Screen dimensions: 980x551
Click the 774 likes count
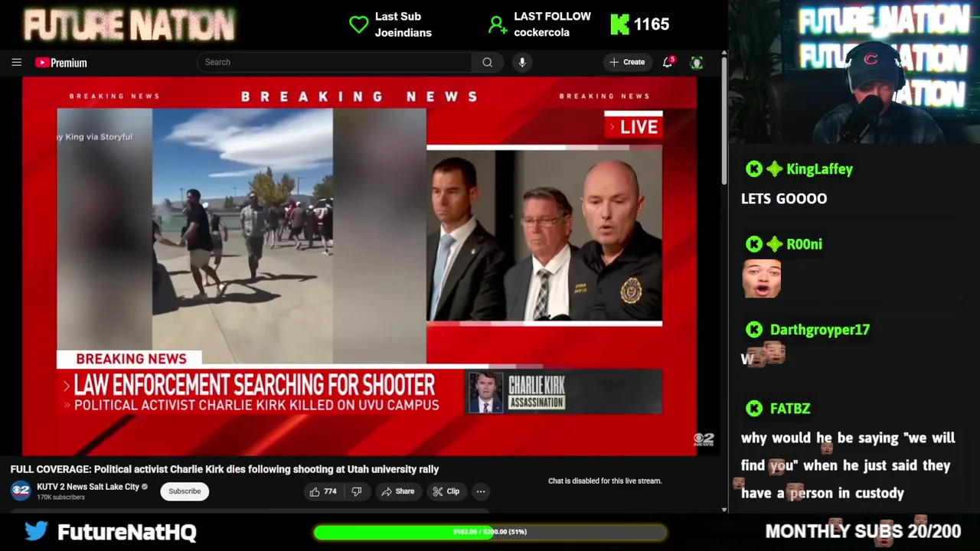coord(330,491)
